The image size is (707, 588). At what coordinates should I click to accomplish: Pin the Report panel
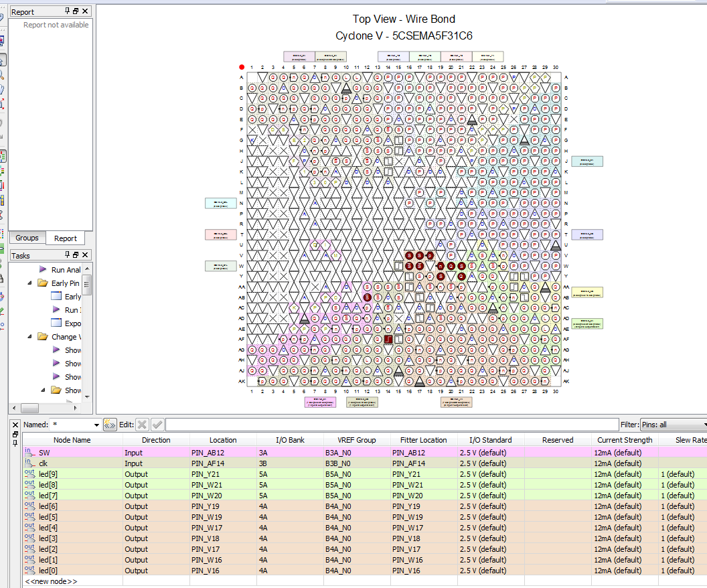(67, 11)
